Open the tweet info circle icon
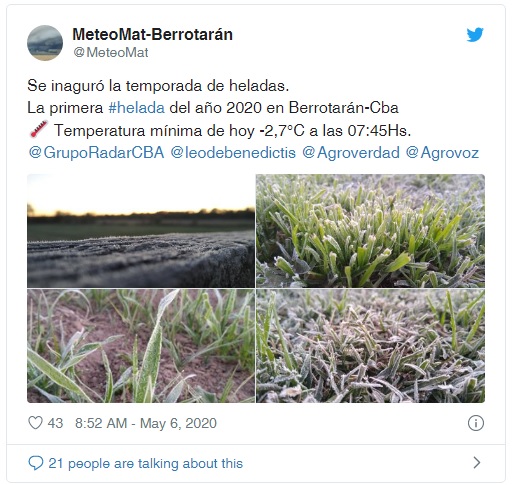 pos(476,423)
